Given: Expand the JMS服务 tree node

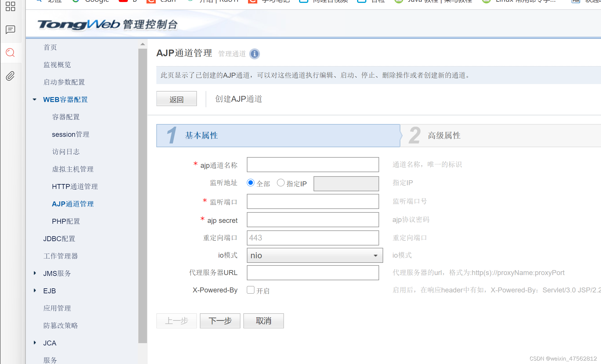Looking at the screenshot, I should tap(35, 273).
